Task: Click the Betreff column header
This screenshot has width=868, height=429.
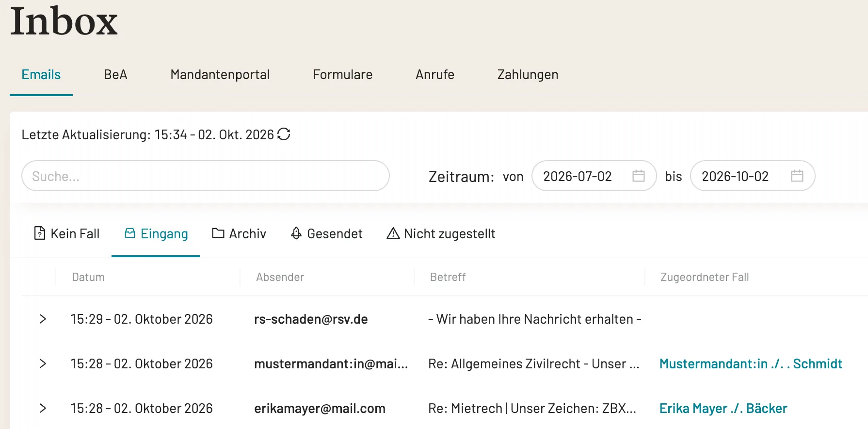Action: pyautogui.click(x=448, y=277)
